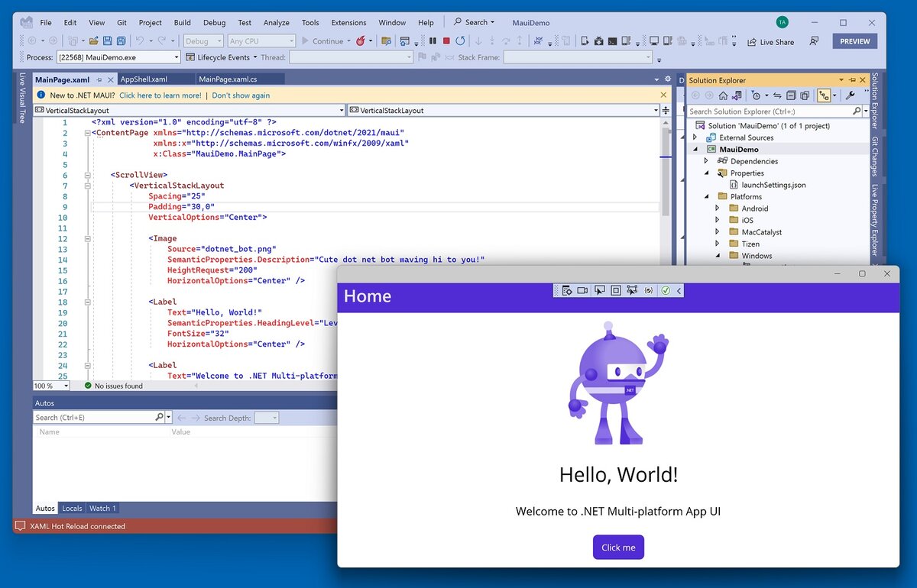Select the MauiDemo project node
917x588 pixels.
(x=739, y=150)
